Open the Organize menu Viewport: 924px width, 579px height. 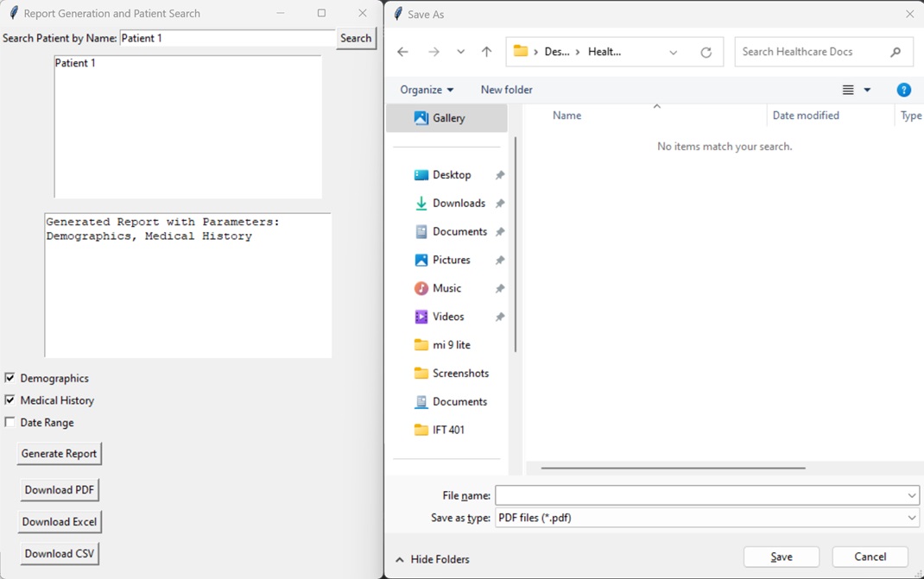click(427, 90)
